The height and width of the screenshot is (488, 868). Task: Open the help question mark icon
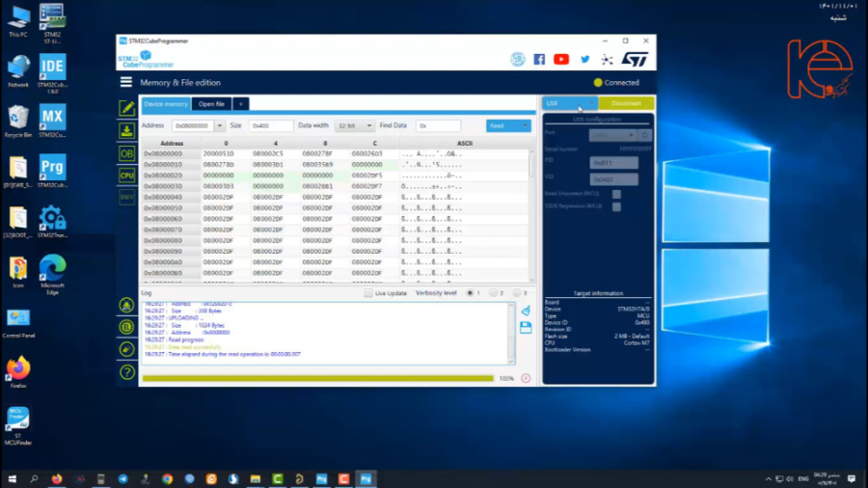pos(126,372)
